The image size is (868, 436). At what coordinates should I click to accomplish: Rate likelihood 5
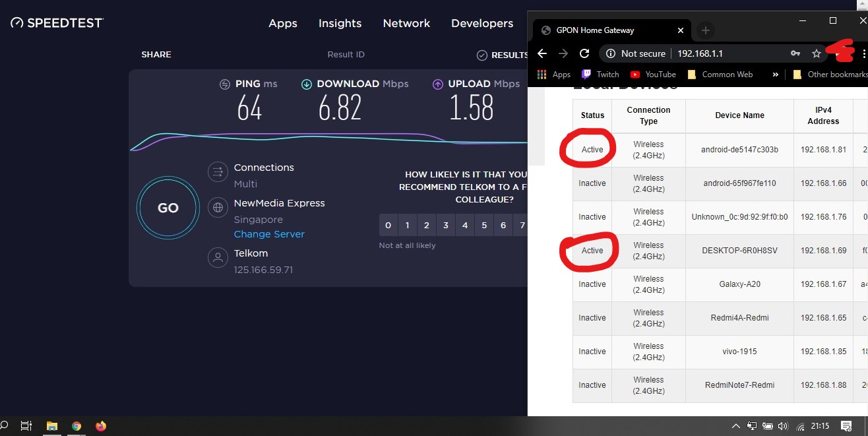484,226
